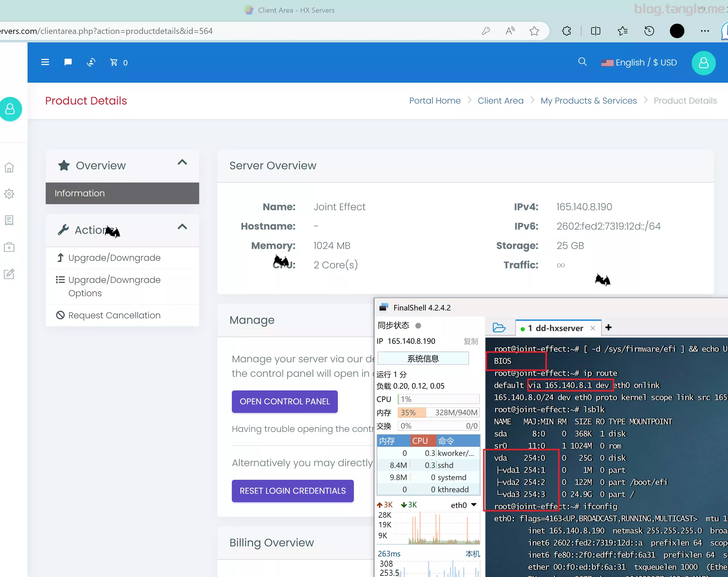Add page to favorites star icon
The height and width of the screenshot is (577, 728).
[534, 31]
